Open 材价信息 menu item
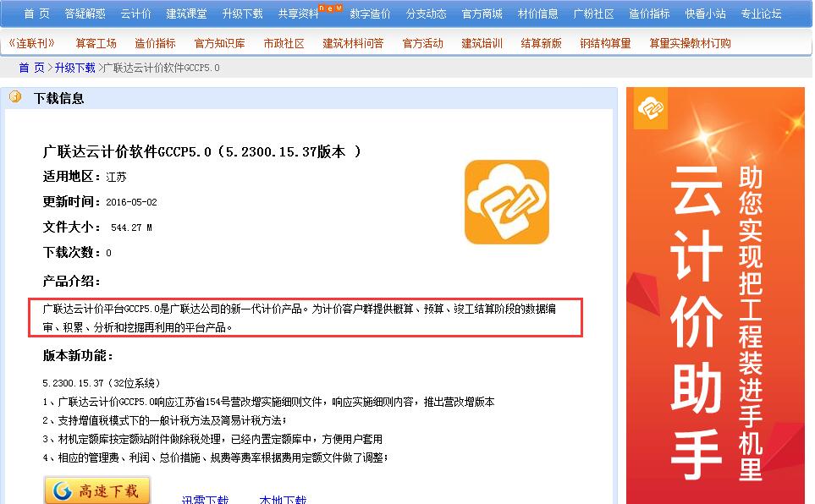The width and height of the screenshot is (815, 504). (x=538, y=14)
